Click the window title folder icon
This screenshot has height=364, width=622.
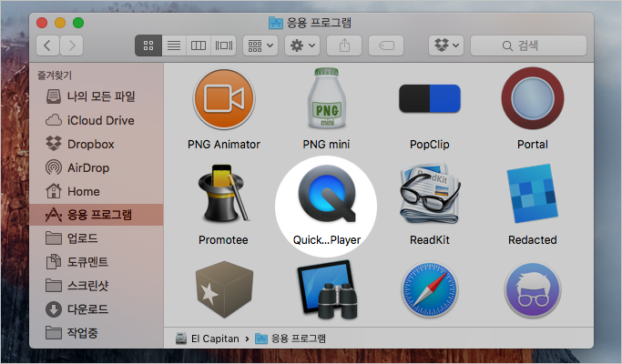[276, 23]
